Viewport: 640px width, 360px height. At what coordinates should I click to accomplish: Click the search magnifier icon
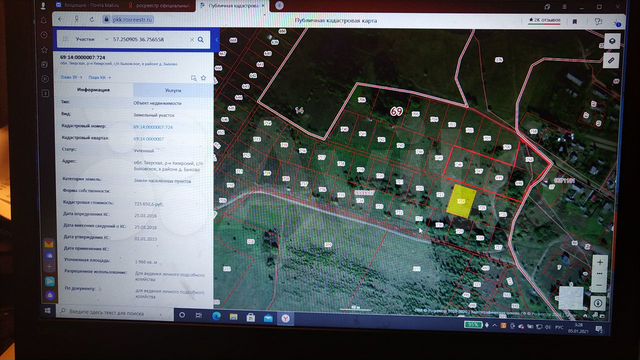point(201,40)
